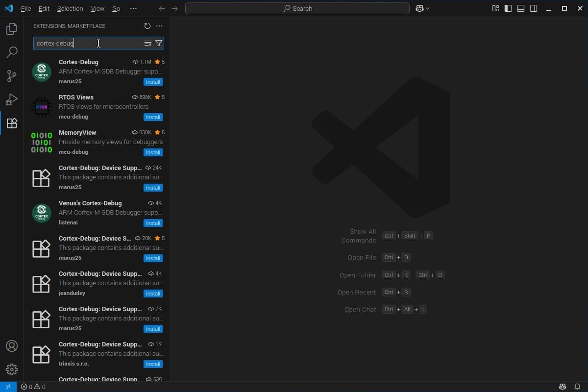Image resolution: width=588 pixels, height=392 pixels.
Task: Open the Run and Debug icon
Action: pos(12,99)
